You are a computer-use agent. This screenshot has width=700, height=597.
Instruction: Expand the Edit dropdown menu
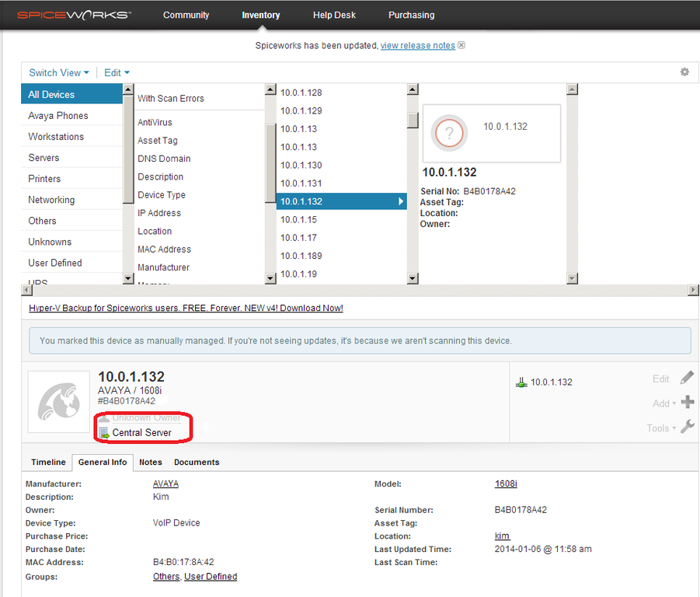[x=115, y=72]
